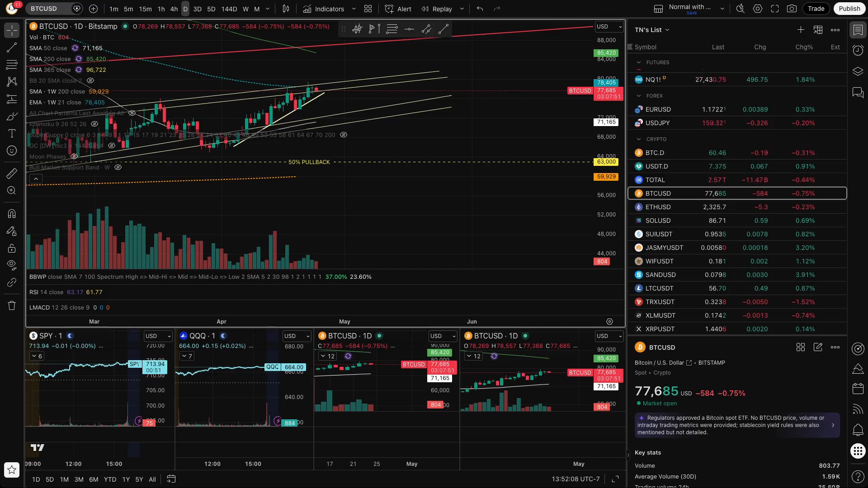This screenshot has height=488, width=868.
Task: Select the brush drawing tool
Action: pyautogui.click(x=12, y=116)
